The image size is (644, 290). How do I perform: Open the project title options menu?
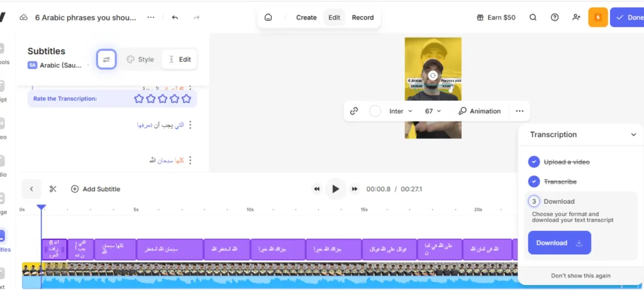coord(151,17)
